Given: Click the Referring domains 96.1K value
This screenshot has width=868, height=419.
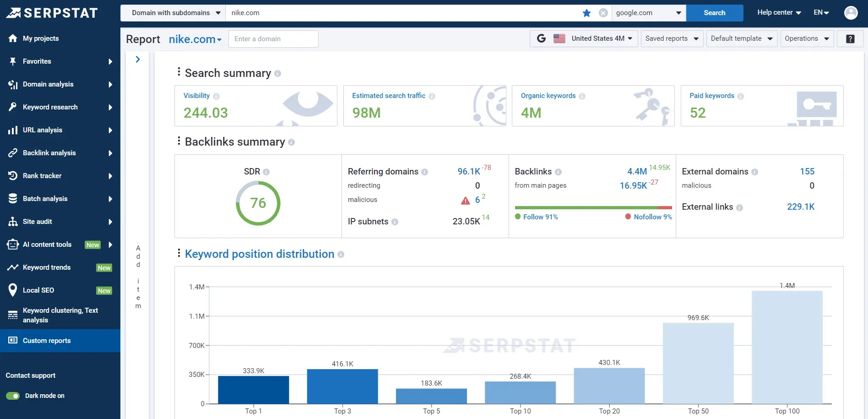Looking at the screenshot, I should [x=469, y=172].
